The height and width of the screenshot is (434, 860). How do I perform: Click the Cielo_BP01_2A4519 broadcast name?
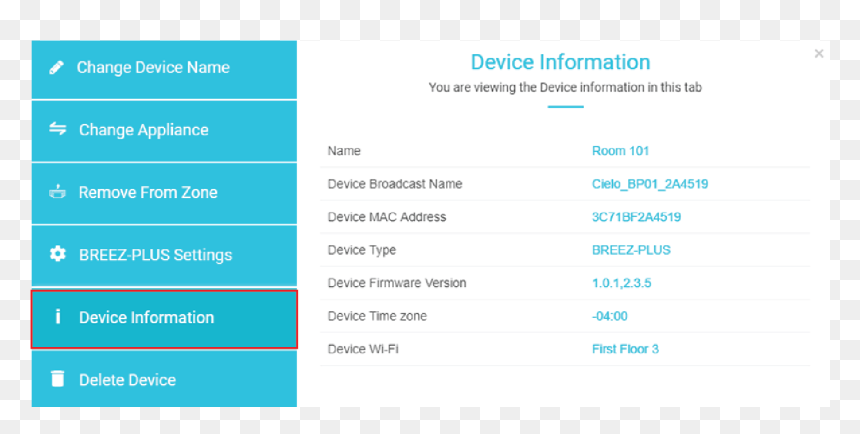[650, 184]
